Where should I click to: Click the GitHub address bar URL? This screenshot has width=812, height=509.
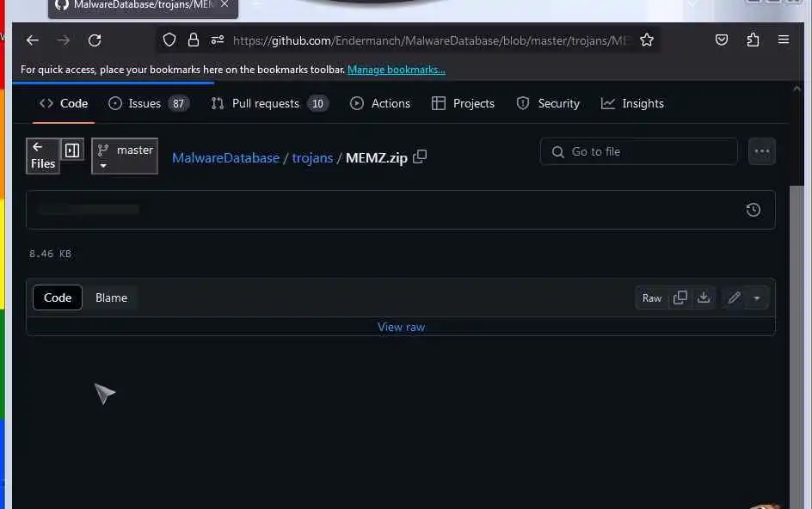tap(430, 40)
